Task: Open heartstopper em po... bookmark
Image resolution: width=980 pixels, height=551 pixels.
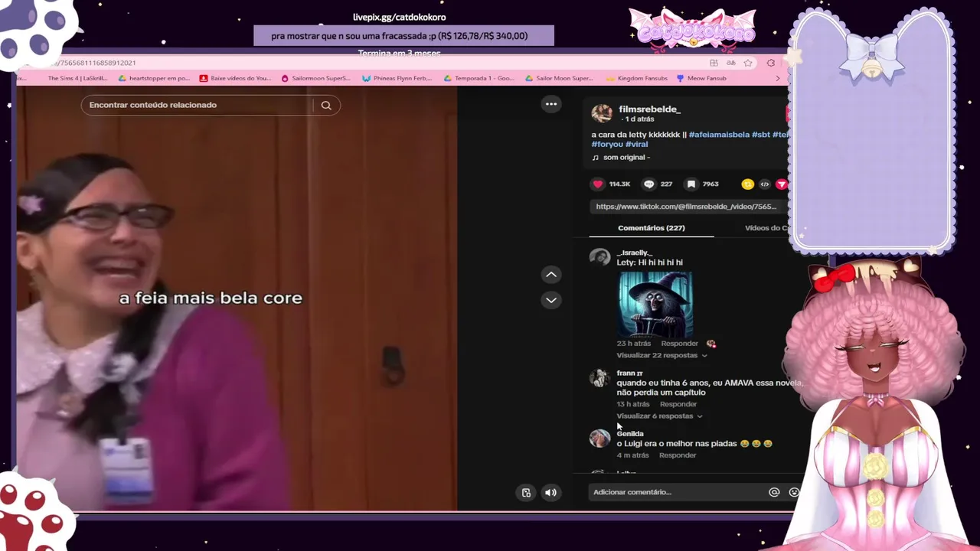Action: click(154, 78)
